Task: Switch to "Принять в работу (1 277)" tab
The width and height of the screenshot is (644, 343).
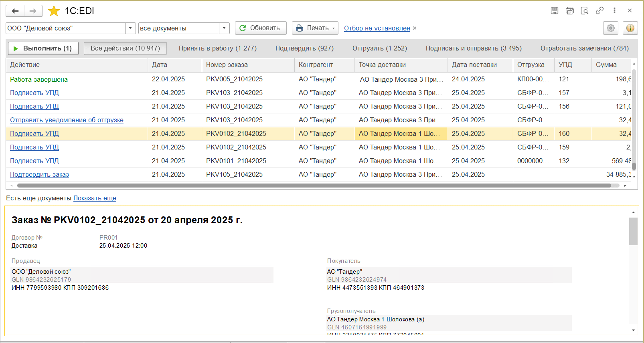Action: (217, 48)
